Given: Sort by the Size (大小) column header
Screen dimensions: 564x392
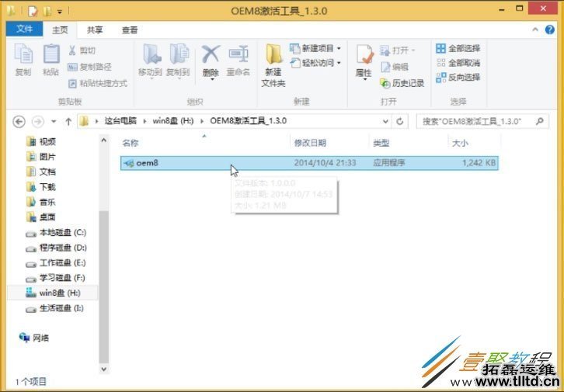Looking at the screenshot, I should click(x=460, y=143).
